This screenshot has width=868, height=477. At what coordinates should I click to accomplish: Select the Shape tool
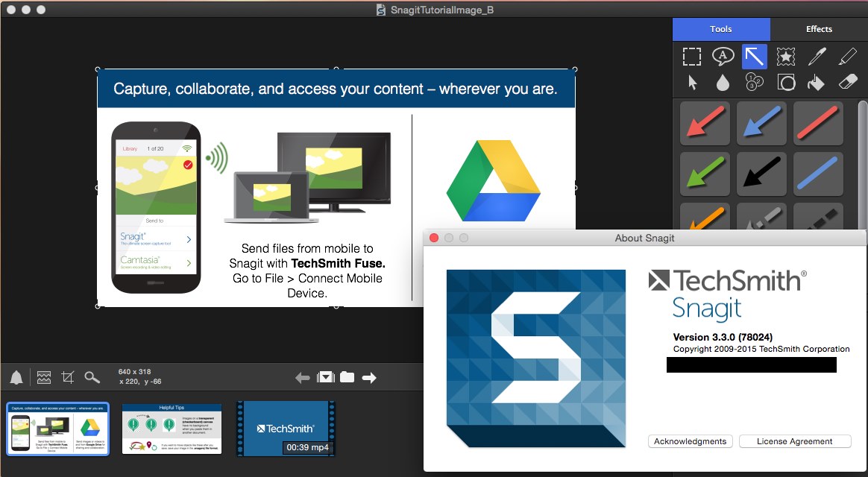[x=786, y=83]
